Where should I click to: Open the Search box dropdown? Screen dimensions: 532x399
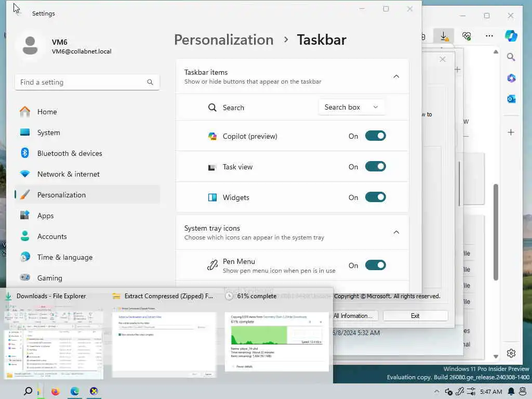[x=351, y=107]
